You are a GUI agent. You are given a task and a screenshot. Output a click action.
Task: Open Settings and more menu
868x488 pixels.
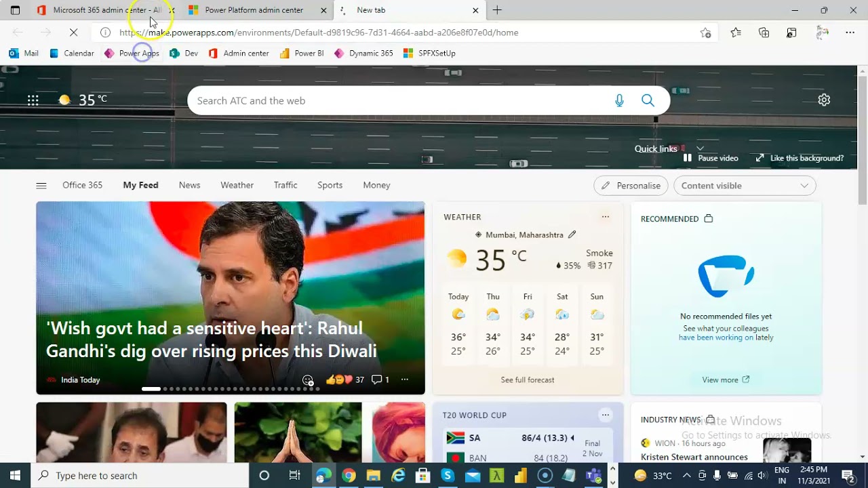pos(850,33)
